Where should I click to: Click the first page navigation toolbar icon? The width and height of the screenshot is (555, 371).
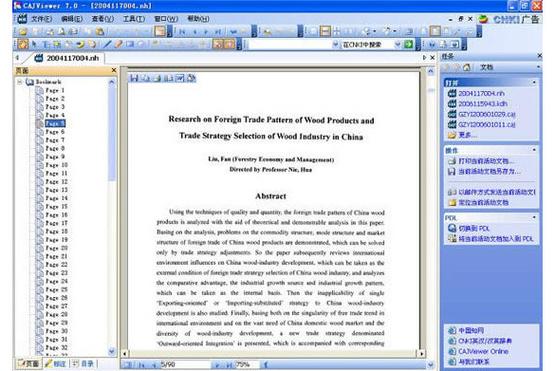pos(182,32)
